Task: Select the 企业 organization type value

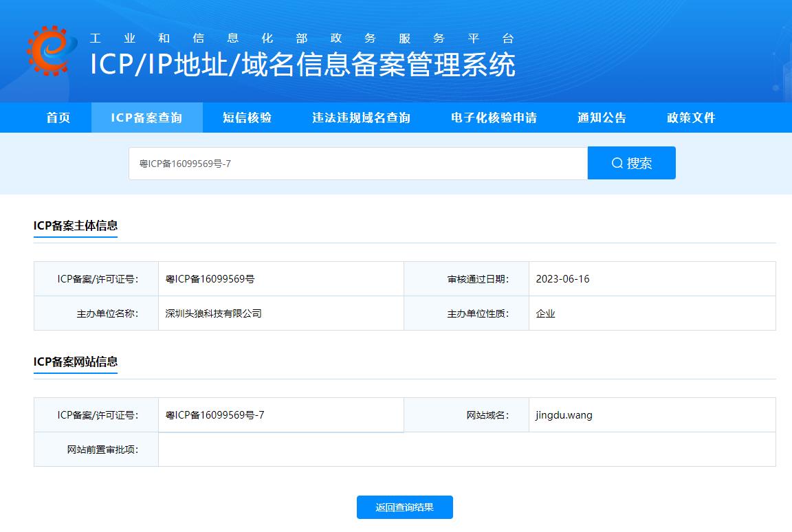Action: tap(545, 313)
